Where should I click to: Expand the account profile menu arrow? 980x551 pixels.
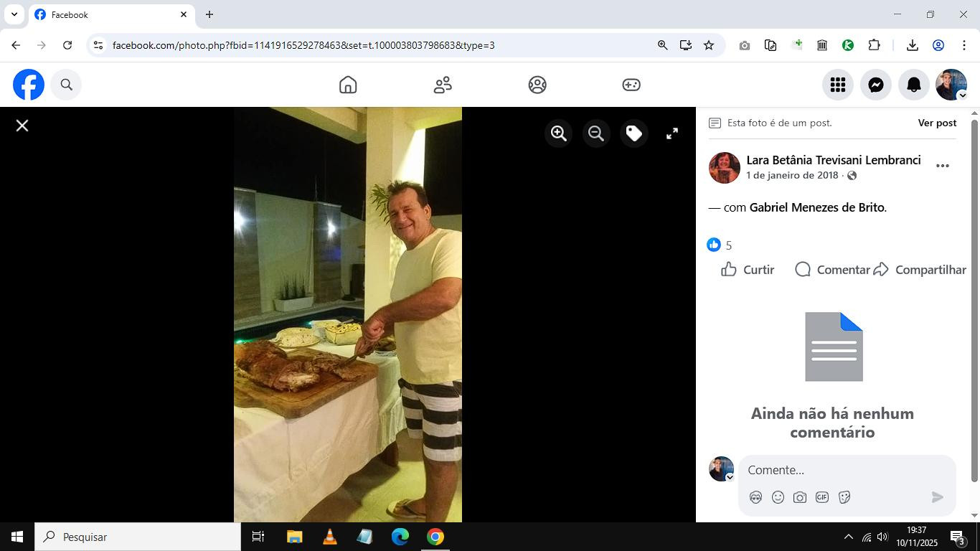coord(963,95)
